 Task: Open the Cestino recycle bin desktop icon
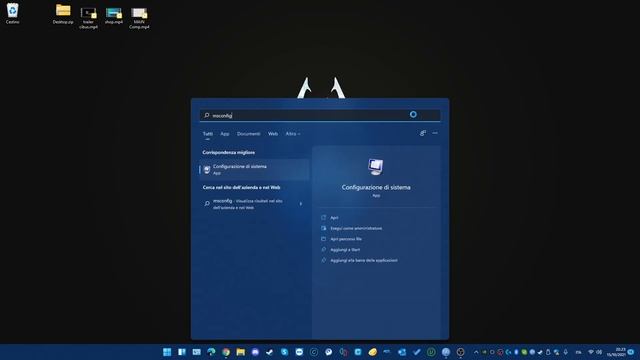coord(12,13)
